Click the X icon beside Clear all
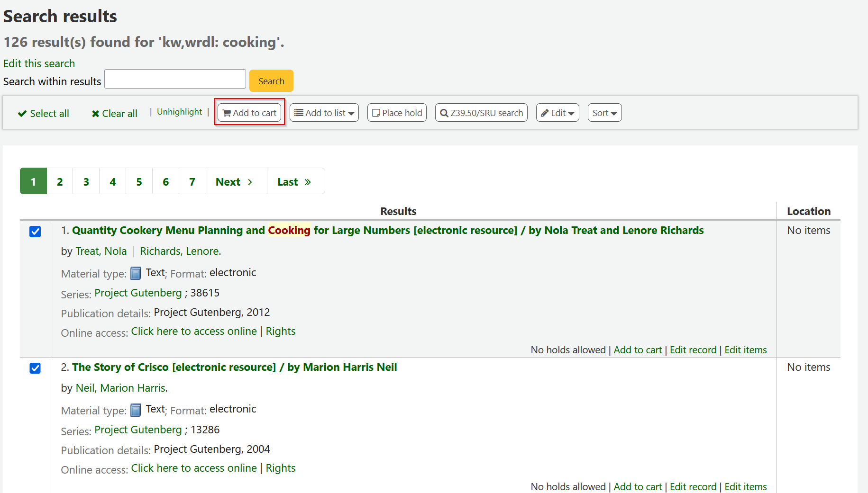 click(95, 113)
